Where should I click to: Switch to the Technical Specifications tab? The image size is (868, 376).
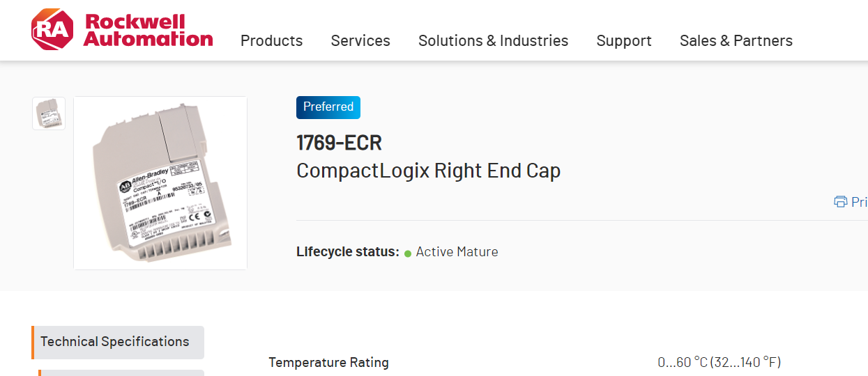click(115, 342)
